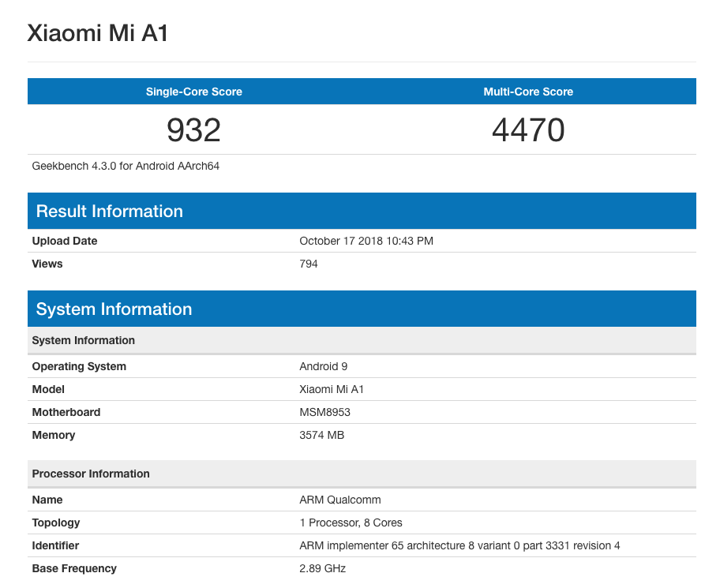This screenshot has width=720, height=588.
Task: Select the Android 9 value
Action: [324, 366]
